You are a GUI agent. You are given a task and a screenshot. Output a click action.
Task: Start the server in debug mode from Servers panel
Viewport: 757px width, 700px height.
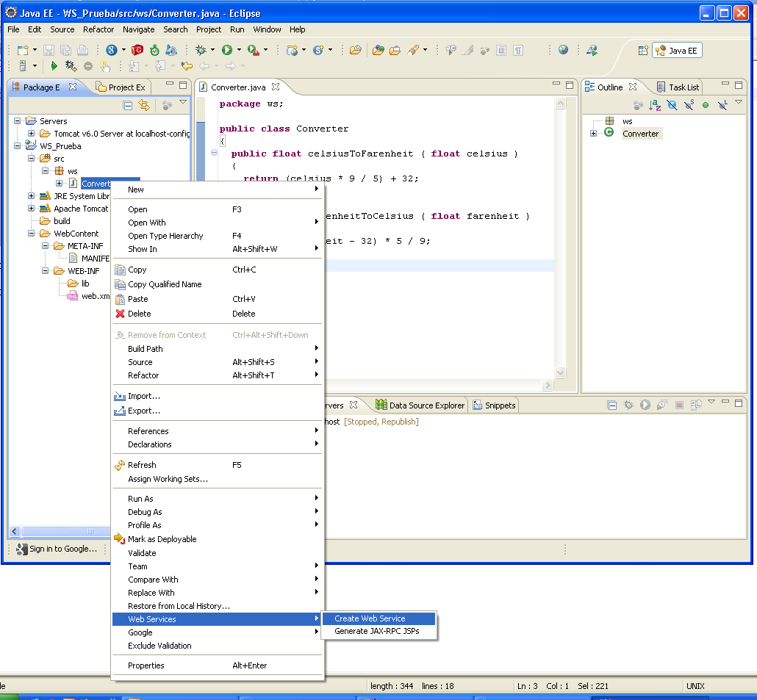coord(628,405)
